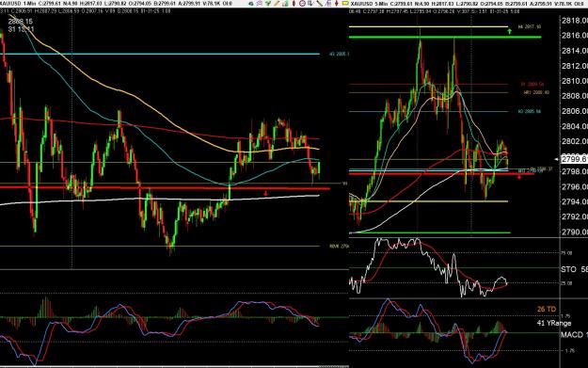Image resolution: width=588 pixels, height=368 pixels.
Task: Click the 2790 price axis label
Action: (x=574, y=232)
